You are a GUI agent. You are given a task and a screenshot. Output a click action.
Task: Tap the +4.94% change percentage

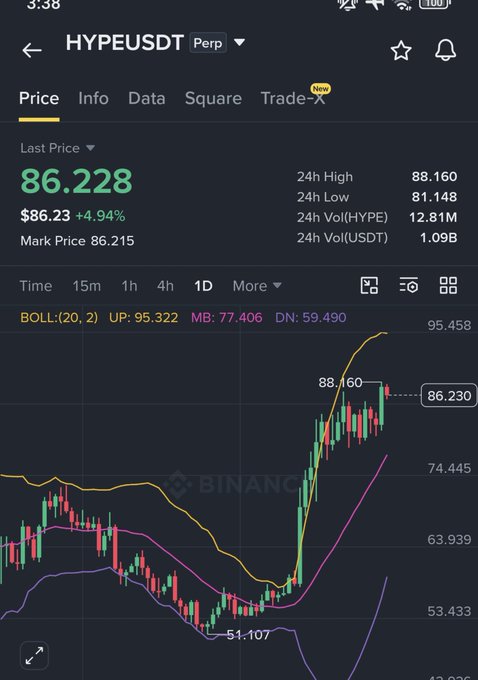tap(100, 216)
